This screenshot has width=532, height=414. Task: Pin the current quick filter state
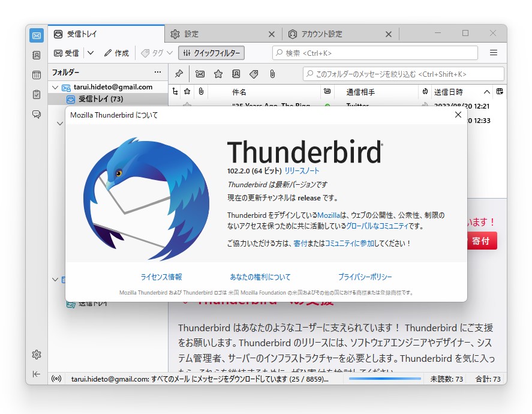pos(180,74)
